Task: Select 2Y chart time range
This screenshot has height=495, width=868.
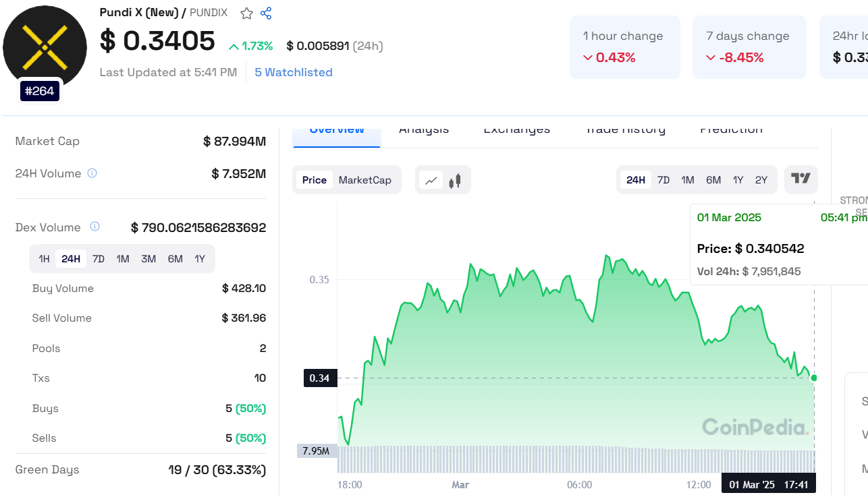Action: click(761, 180)
